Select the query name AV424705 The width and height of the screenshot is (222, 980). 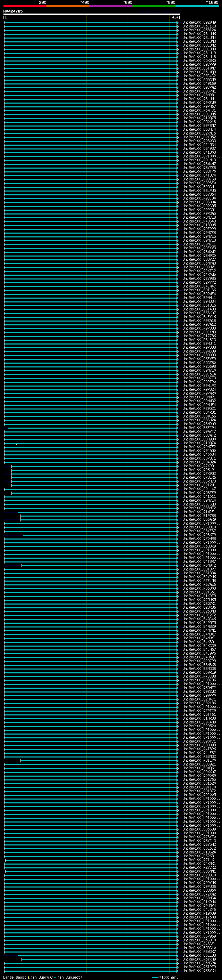pyautogui.click(x=13, y=11)
